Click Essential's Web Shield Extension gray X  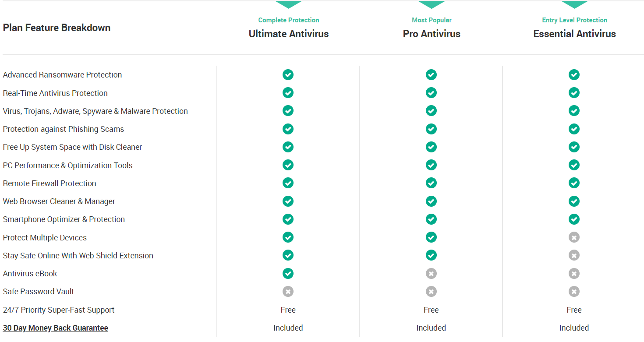point(574,255)
